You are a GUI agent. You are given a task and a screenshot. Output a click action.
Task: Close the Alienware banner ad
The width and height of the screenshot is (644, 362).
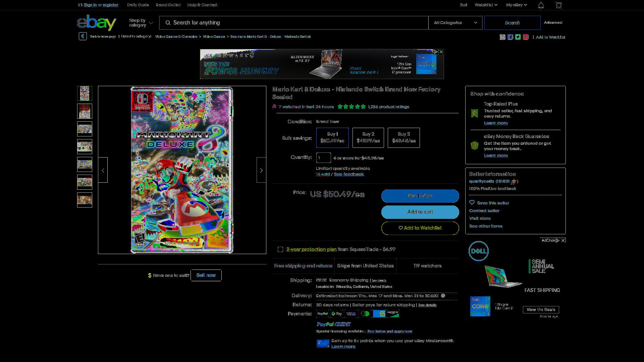441,52
